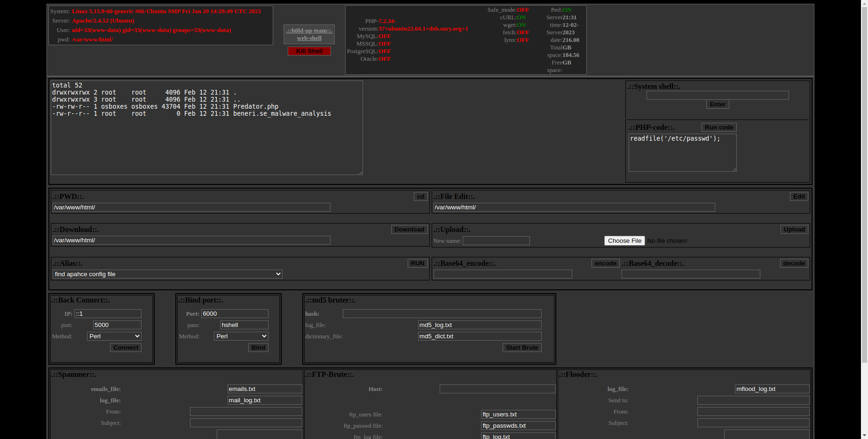Image resolution: width=868 pixels, height=439 pixels.
Task: Click the Spammer Subject field
Action: [x=246, y=423]
